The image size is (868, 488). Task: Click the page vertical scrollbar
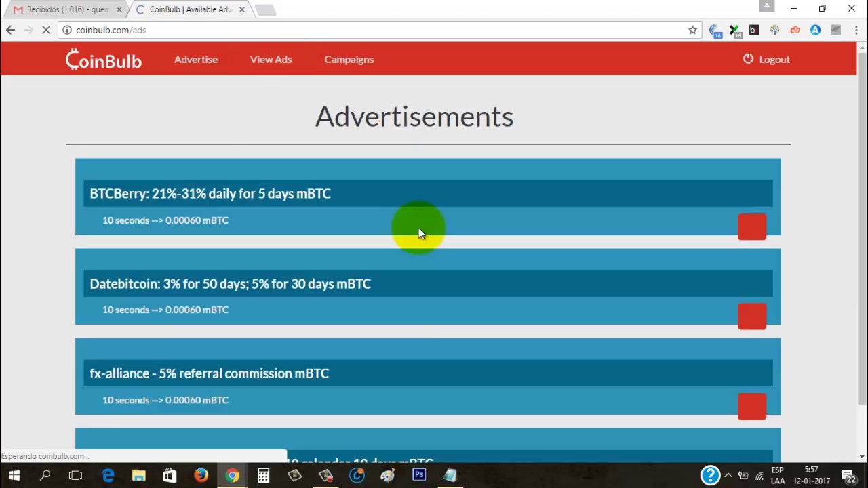click(x=862, y=230)
